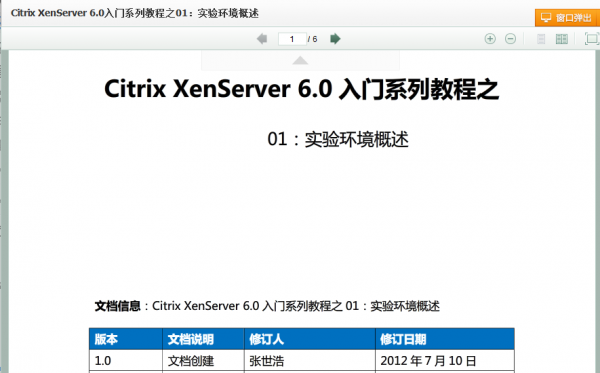
Task: Click the subtitle 01：实验环境概述
Action: click(338, 139)
